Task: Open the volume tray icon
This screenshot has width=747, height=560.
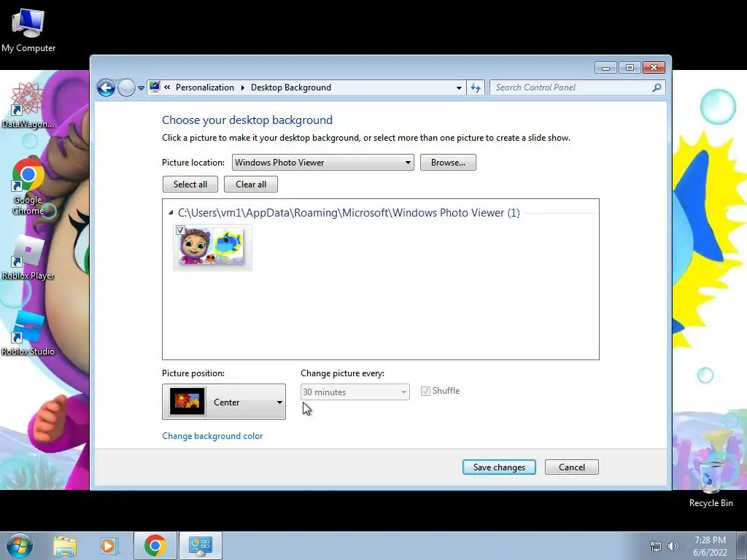Action: click(x=673, y=546)
